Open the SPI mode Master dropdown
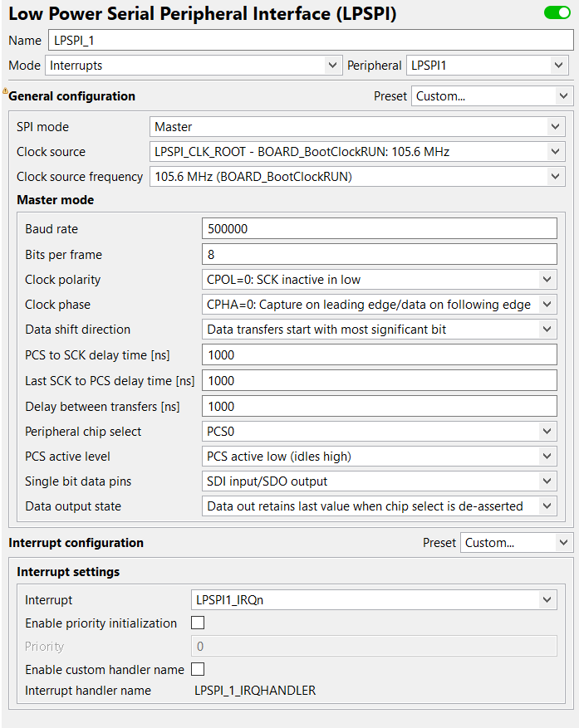 point(357,127)
